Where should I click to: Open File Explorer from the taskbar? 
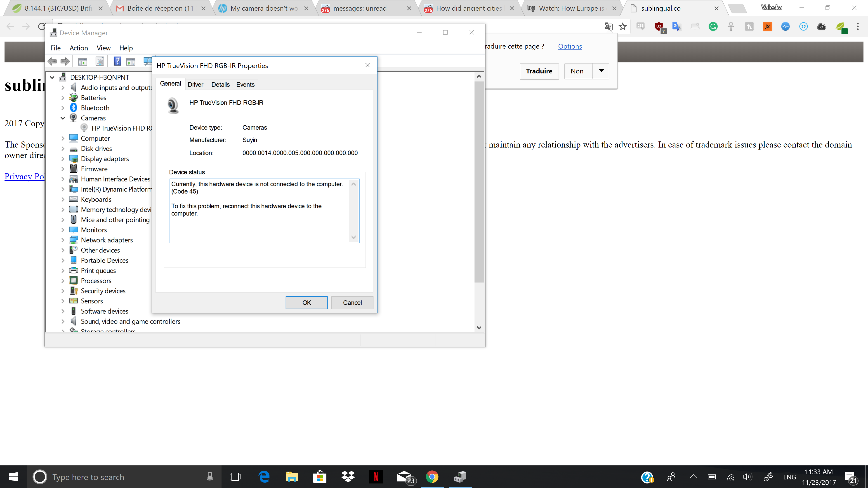click(292, 477)
